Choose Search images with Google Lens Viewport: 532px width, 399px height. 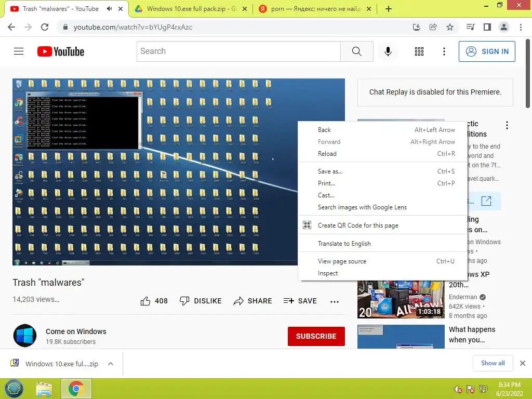383,207
